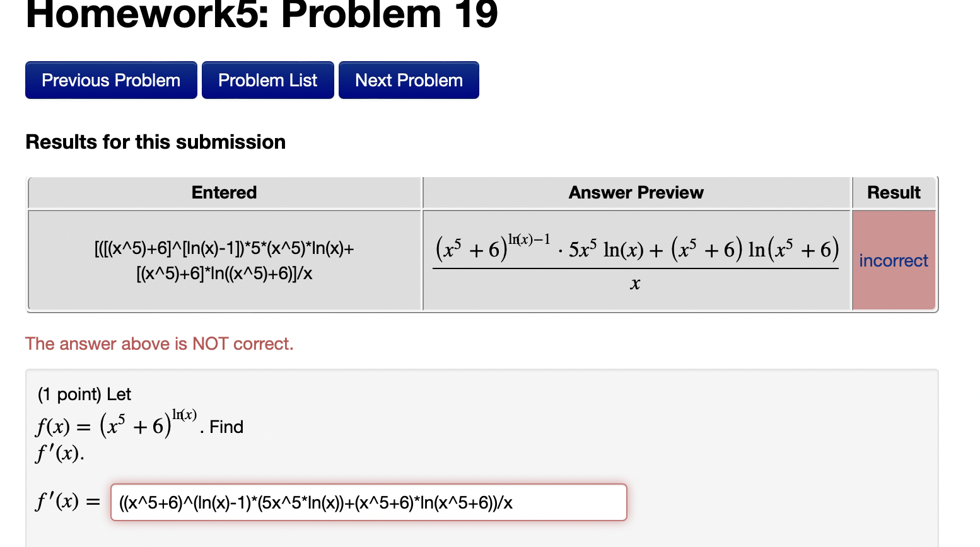Select the entered formula text in the answer box

coord(315,502)
